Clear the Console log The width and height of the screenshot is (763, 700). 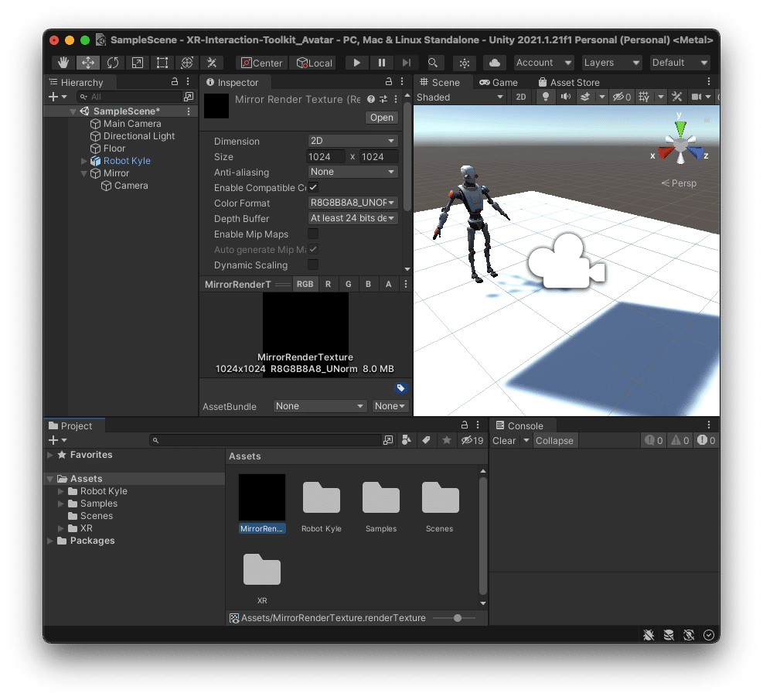(504, 441)
